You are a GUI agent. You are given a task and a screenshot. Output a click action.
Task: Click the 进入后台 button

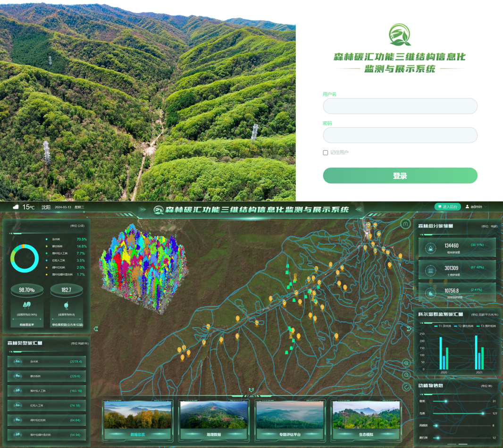447,207
